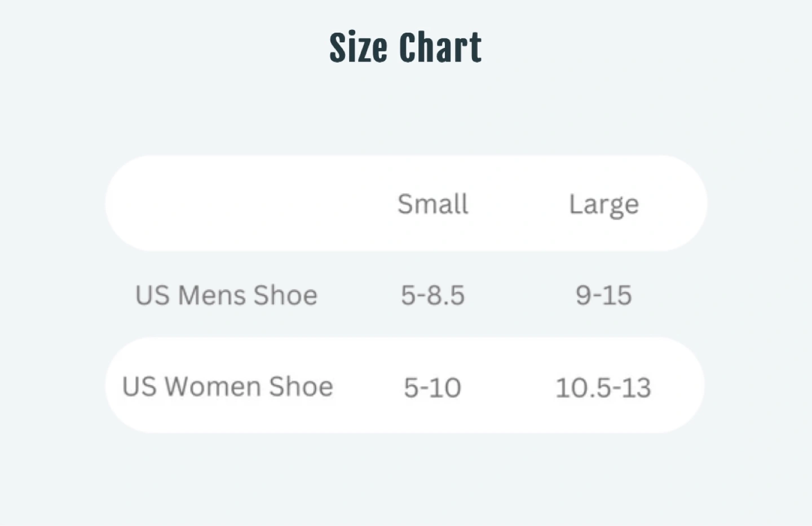Select the men's Small size 5-8.5 cell
The width and height of the screenshot is (812, 526).
click(x=433, y=295)
